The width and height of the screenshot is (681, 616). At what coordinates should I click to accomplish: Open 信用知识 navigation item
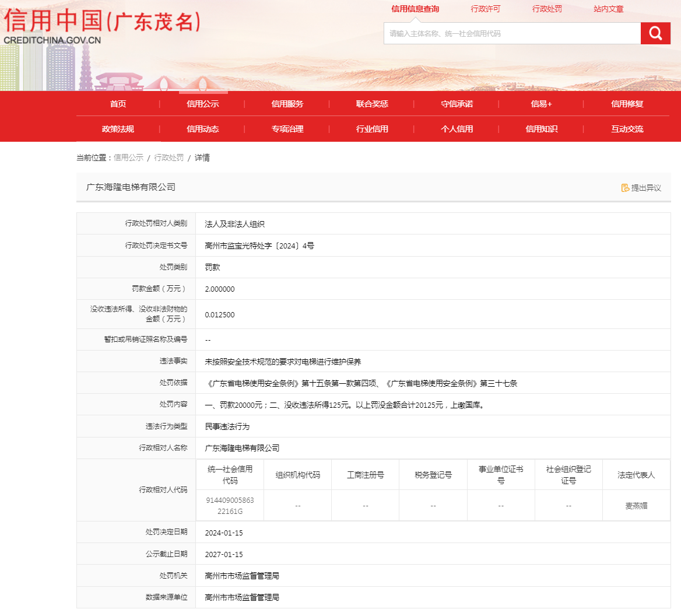coord(542,129)
